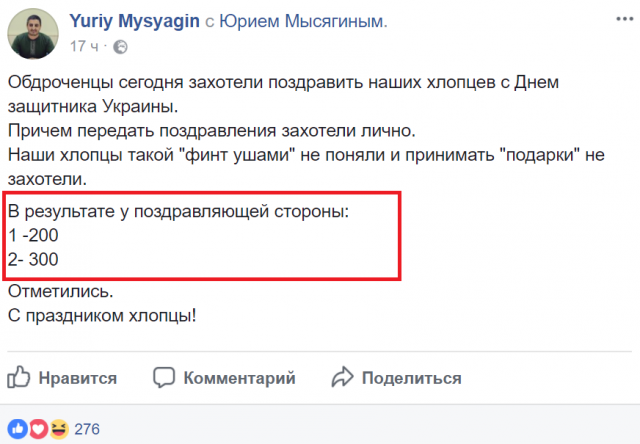This screenshot has height=444, width=640.
Task: Click the 17 ч post timestamp
Action: (86, 47)
